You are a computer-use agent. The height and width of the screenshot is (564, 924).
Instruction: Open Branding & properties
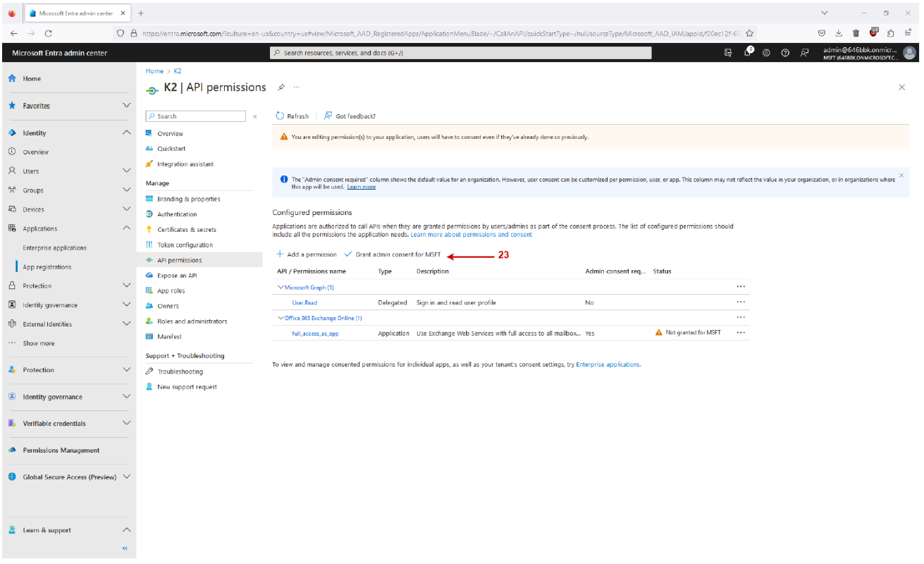189,200
